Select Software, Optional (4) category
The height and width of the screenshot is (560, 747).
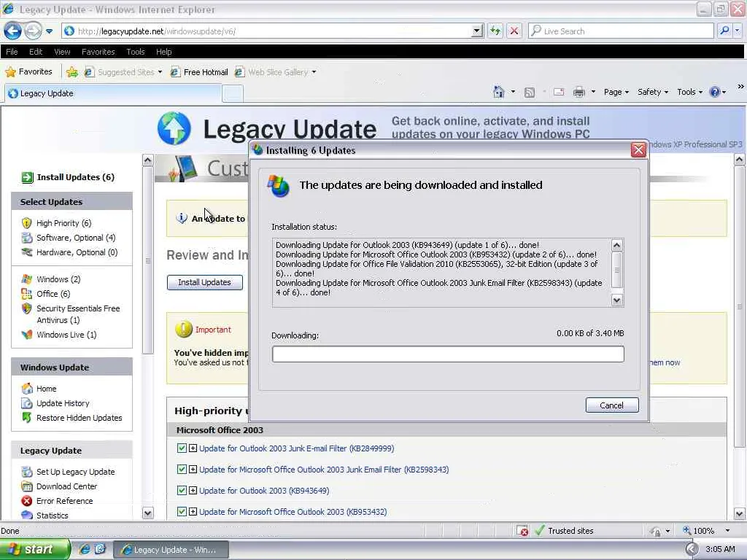[x=76, y=238]
